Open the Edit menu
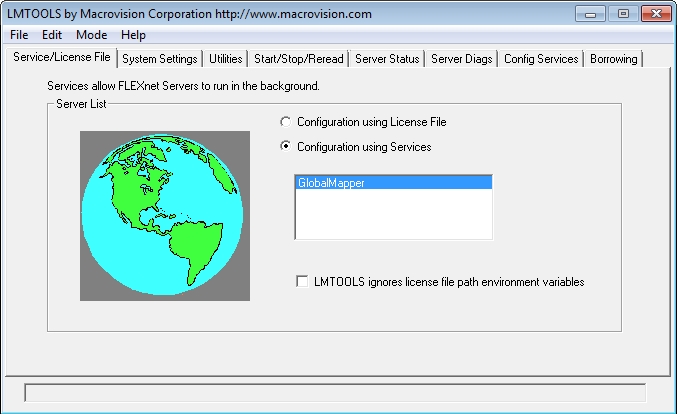 [x=52, y=34]
